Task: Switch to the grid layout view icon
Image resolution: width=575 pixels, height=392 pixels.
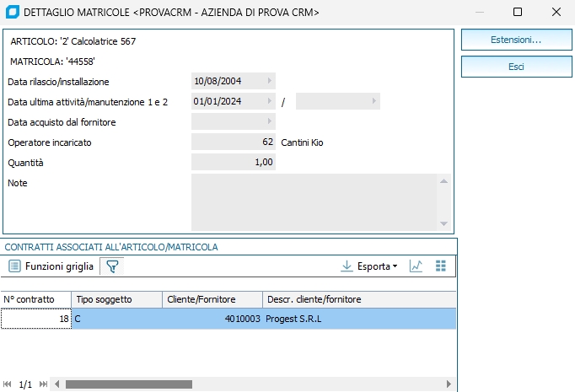Action: [441, 266]
